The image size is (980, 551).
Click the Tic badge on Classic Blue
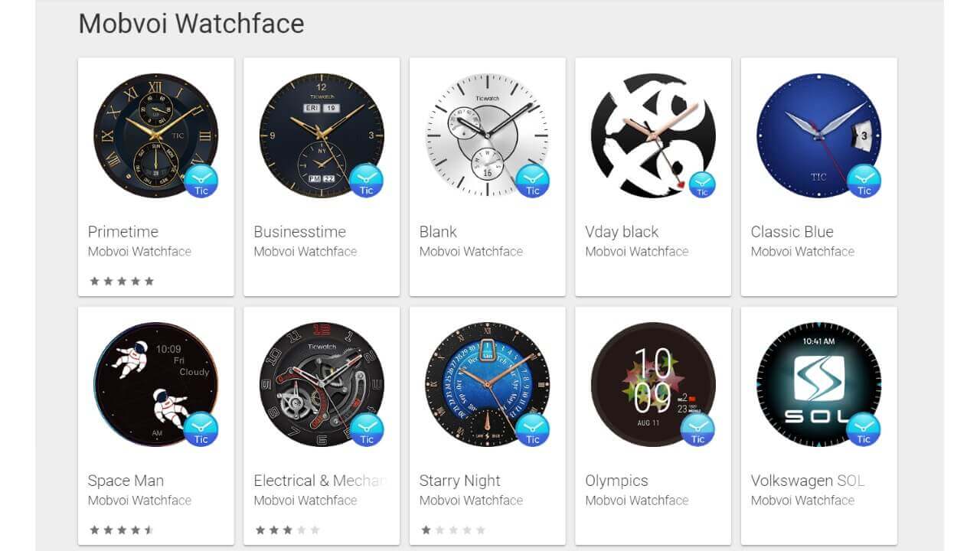(864, 181)
